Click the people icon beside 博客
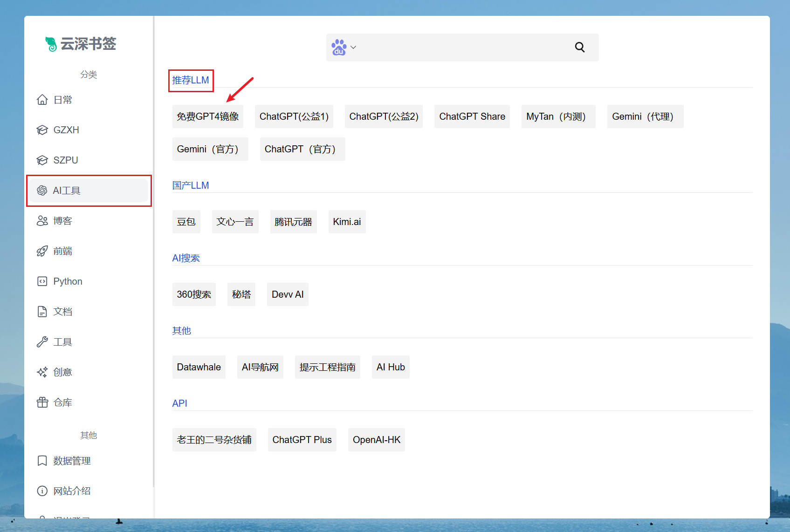 42,221
